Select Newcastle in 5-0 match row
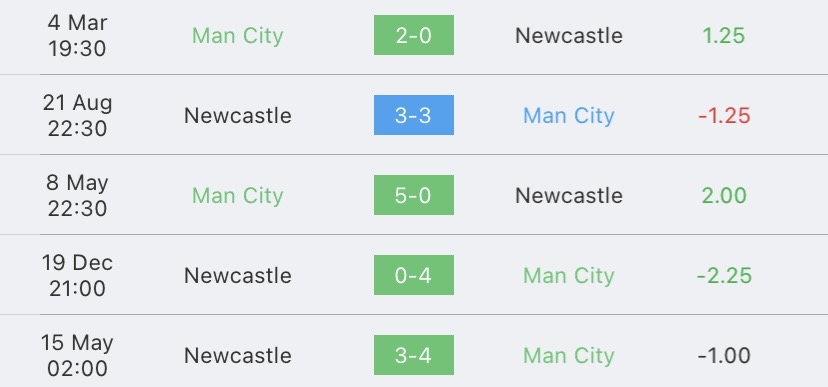828x387 pixels. (x=569, y=195)
